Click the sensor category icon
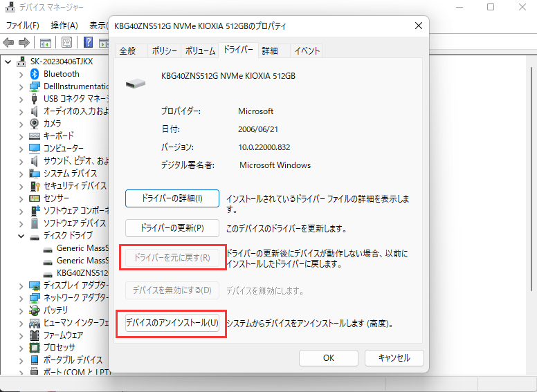This screenshot has width=537, height=392. click(x=34, y=198)
